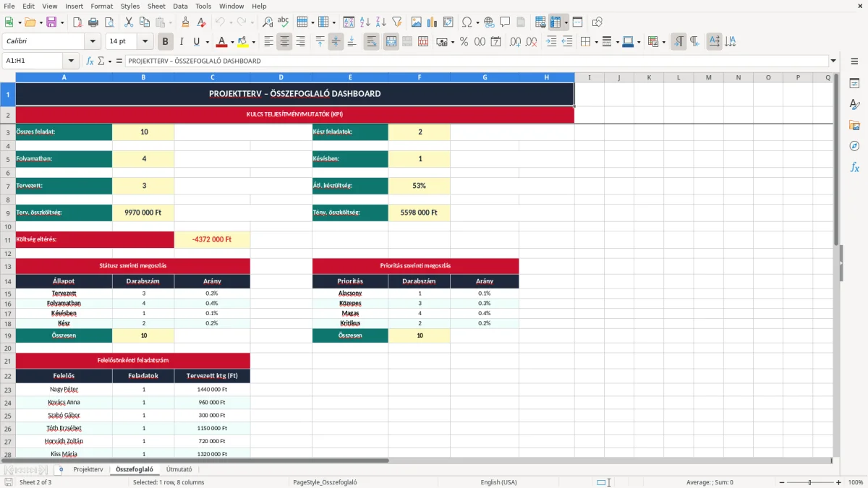Click the English (USA) language status

[498, 482]
